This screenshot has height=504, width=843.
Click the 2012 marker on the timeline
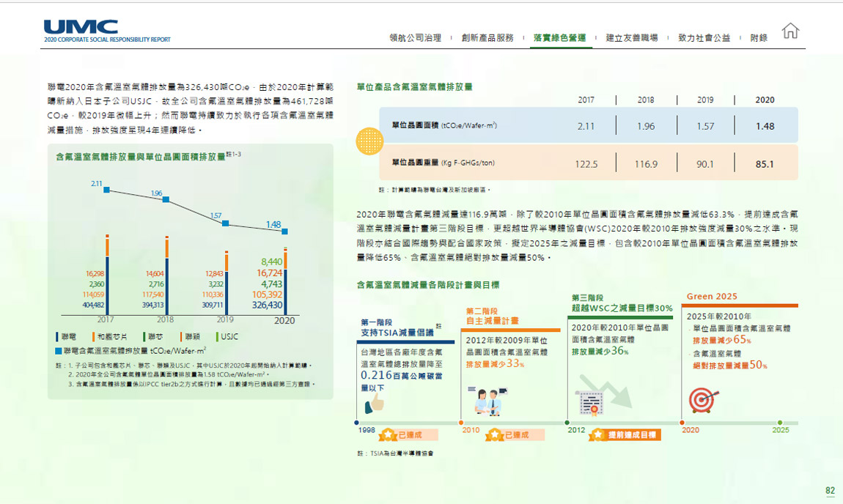567,423
